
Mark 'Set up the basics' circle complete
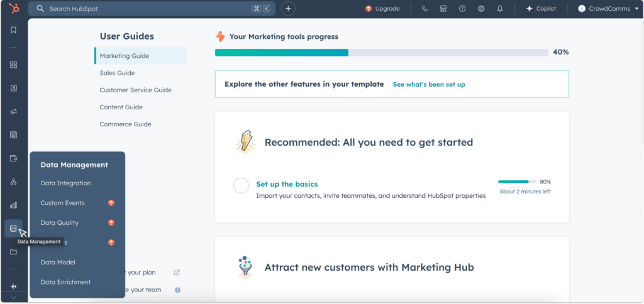[241, 186]
